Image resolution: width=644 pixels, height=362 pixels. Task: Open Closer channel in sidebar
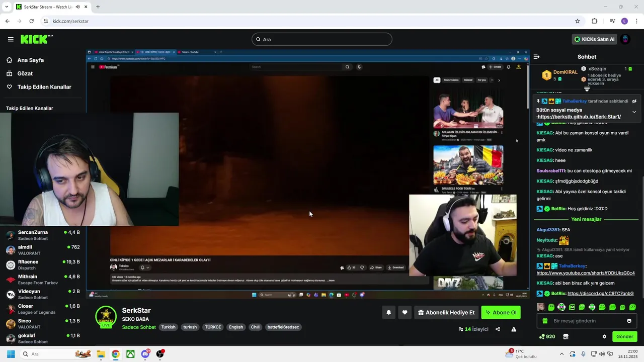[43, 309]
